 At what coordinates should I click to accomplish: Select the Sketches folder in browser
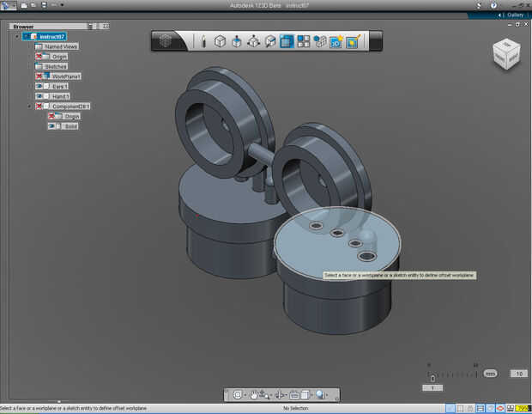55,66
